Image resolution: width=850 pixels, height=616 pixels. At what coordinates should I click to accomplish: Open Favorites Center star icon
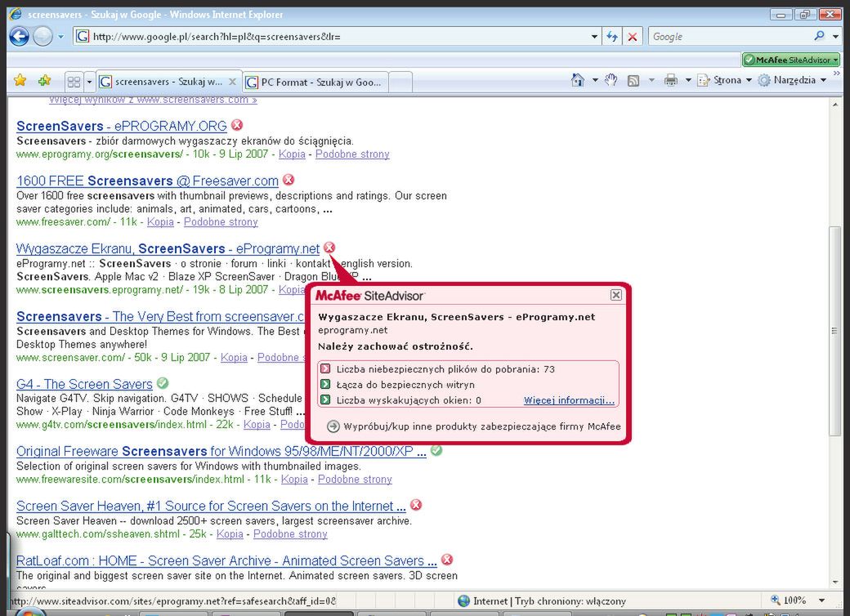pos(20,81)
